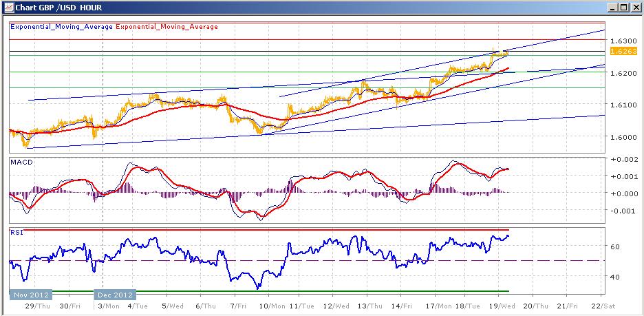Maximize the GBP/USD chart window
Image resolution: width=644 pixels, height=316 pixels.
(x=624, y=8)
